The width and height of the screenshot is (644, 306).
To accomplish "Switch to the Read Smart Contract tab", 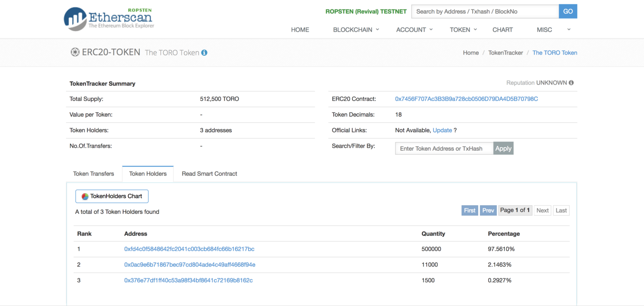I will click(x=210, y=174).
